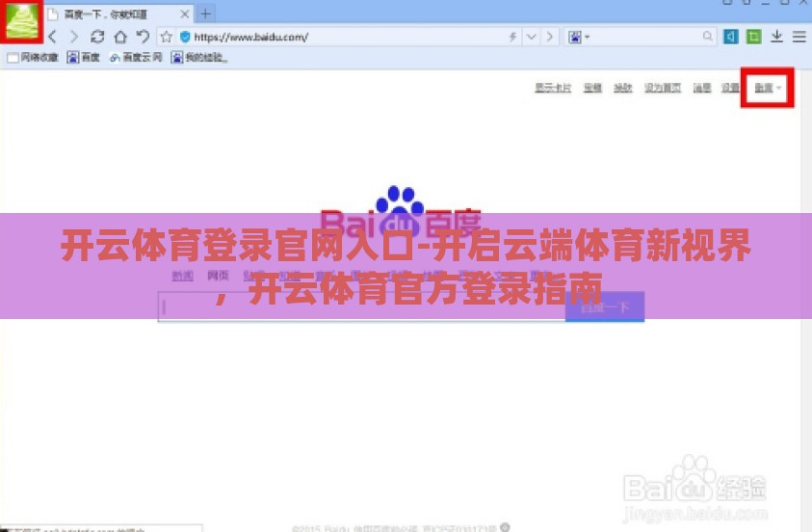Bookmark page with the star icon
Screen dimensions: 812x532
click(167, 37)
